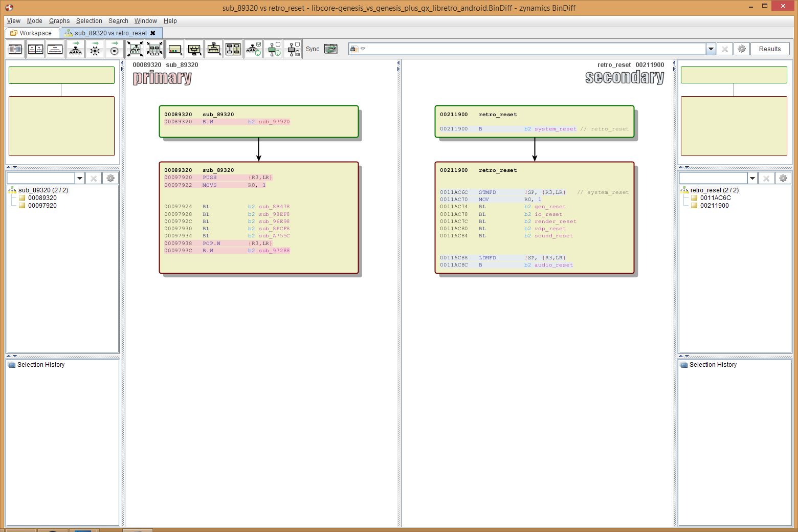This screenshot has height=532, width=798.
Task: Select the side-by-side dual graph view icon
Action: point(35,49)
